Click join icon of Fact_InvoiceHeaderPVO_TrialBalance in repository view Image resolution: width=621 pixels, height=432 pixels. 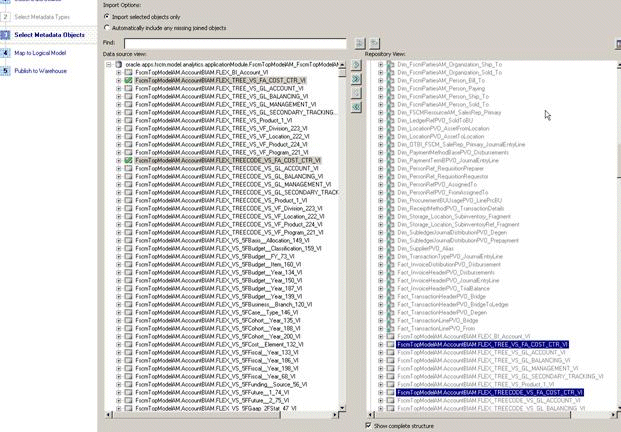[391, 288]
